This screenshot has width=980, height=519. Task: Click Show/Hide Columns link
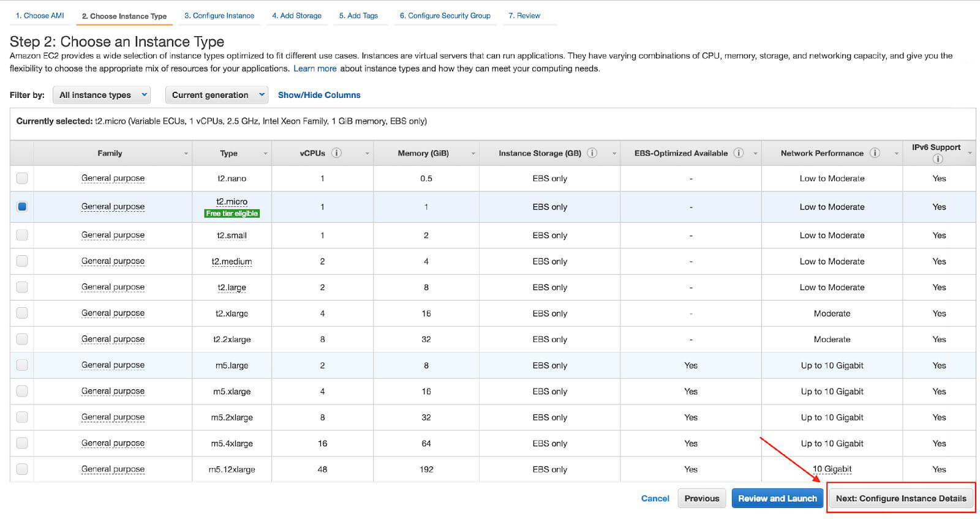[x=319, y=95]
